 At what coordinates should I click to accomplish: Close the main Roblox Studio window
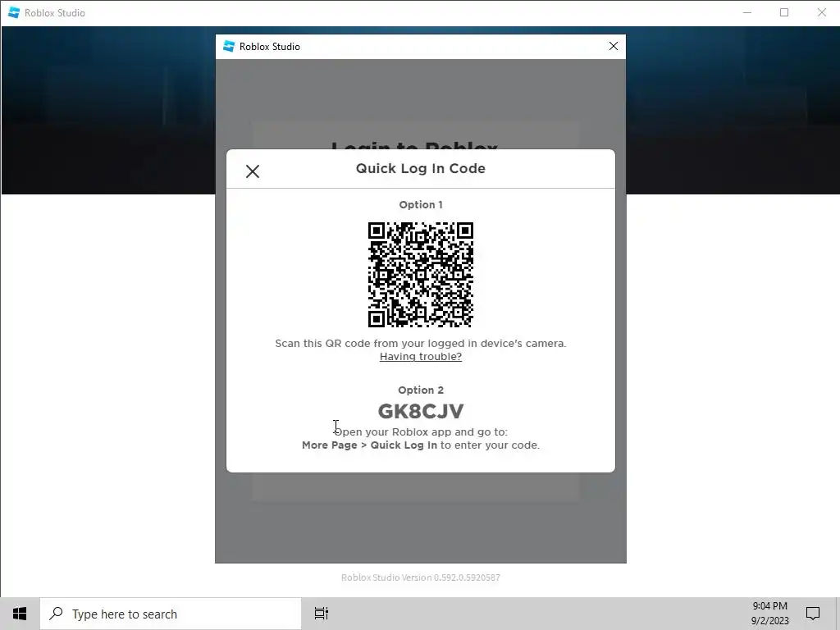[x=822, y=13]
